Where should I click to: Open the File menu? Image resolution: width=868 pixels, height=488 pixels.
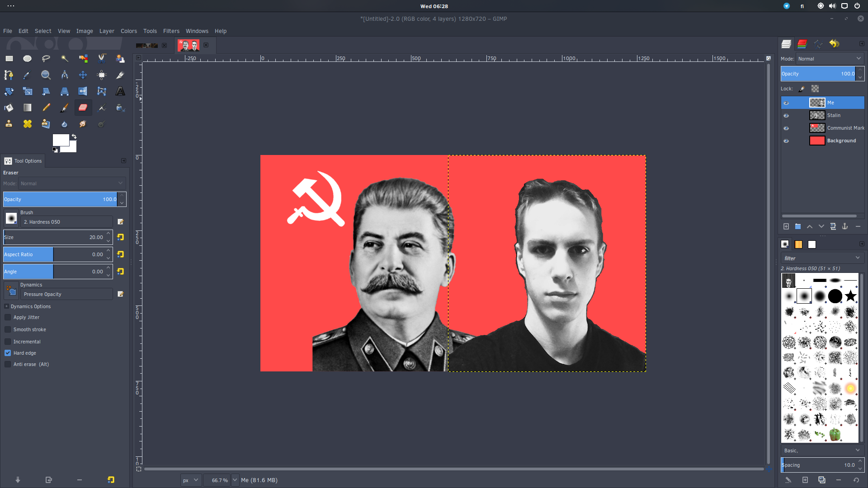point(8,31)
